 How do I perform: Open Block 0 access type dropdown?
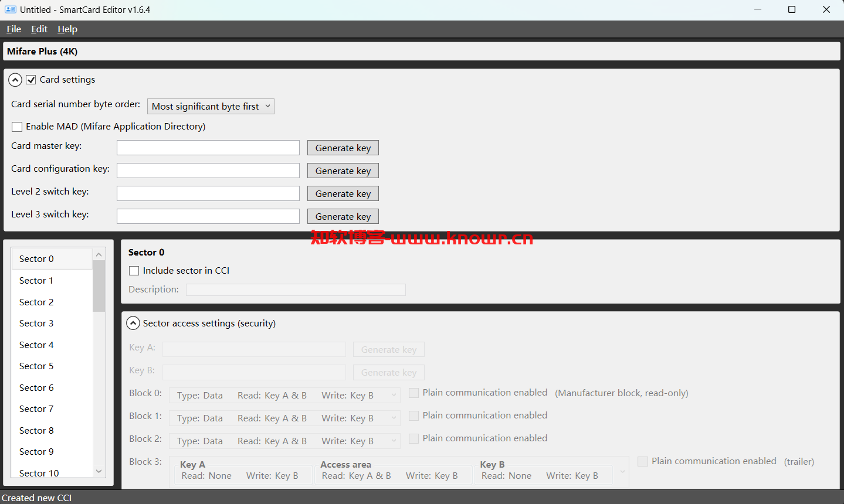tap(285, 396)
